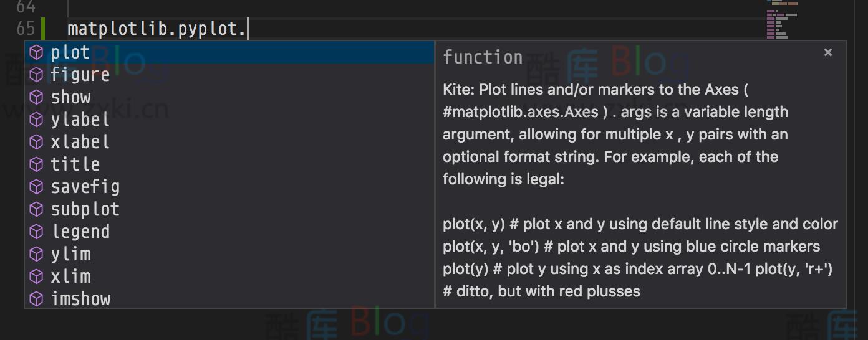Click the cube icon next to show

(37, 97)
